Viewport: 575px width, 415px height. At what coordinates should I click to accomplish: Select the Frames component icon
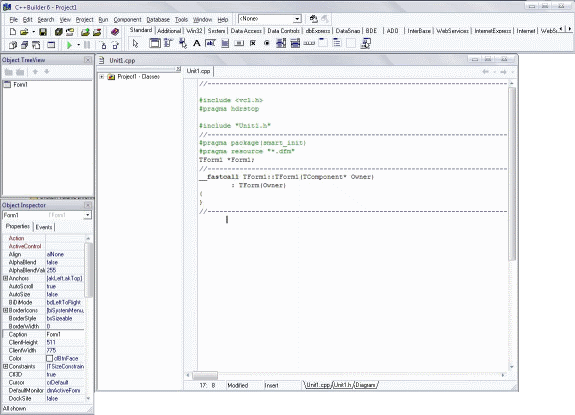pos(154,43)
